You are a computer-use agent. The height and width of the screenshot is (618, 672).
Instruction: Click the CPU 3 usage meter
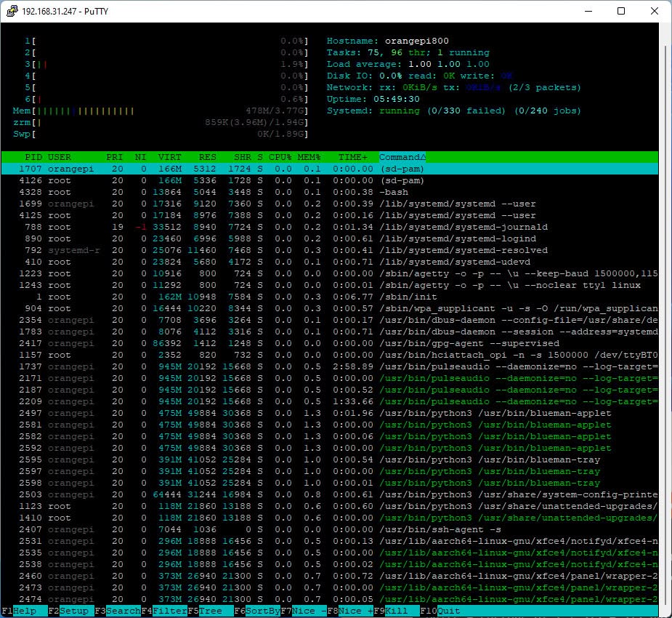click(x=166, y=64)
